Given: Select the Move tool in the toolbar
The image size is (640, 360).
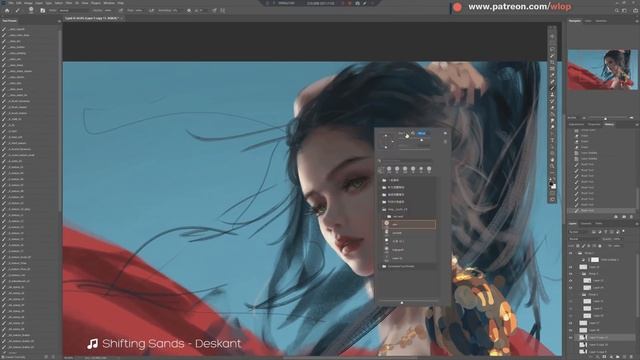Looking at the screenshot, I should [552, 36].
